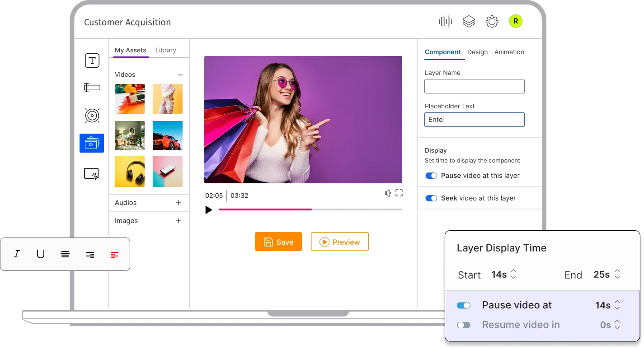Collapse the Videos asset section

pyautogui.click(x=180, y=74)
